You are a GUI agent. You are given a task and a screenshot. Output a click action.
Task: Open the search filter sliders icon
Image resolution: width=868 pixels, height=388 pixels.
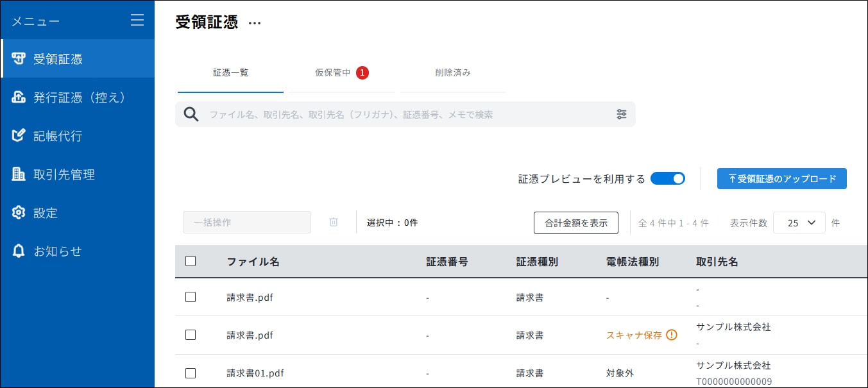pos(622,114)
